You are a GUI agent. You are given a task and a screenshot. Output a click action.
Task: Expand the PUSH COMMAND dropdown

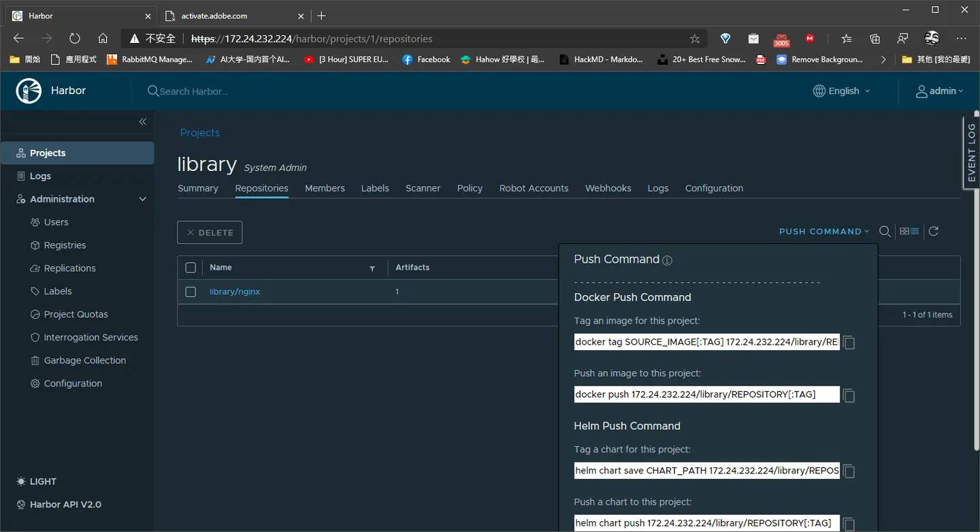(824, 232)
